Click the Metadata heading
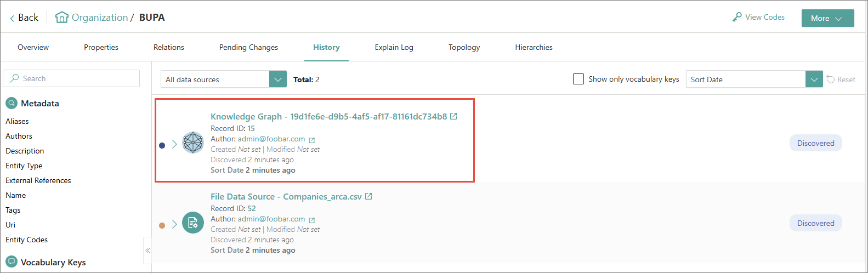 pyautogui.click(x=40, y=103)
